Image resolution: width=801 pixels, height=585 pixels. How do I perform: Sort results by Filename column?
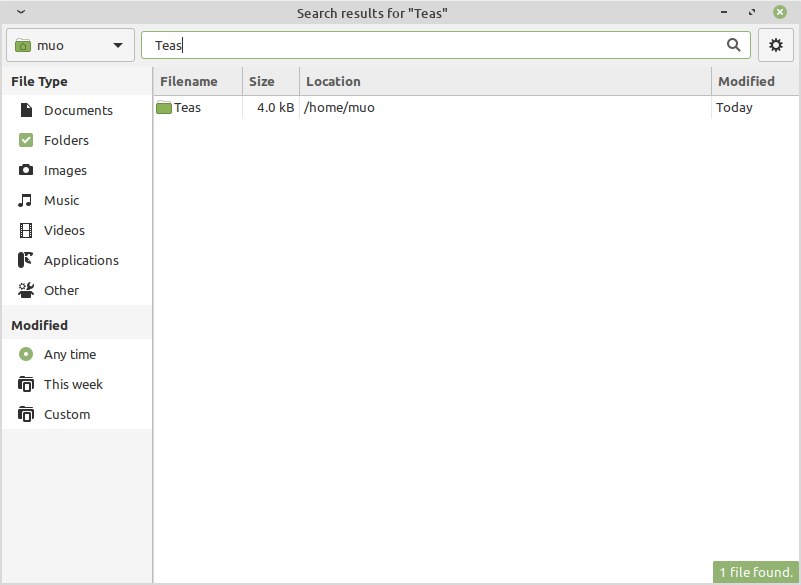[198, 81]
